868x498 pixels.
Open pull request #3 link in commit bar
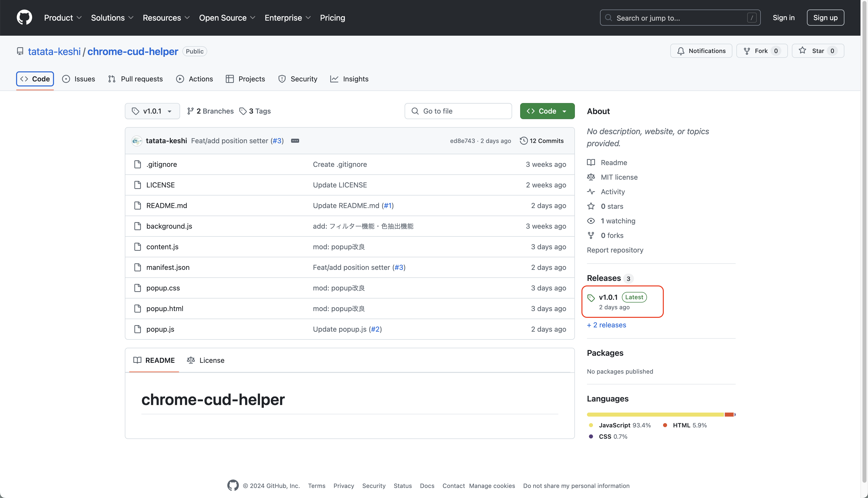277,140
